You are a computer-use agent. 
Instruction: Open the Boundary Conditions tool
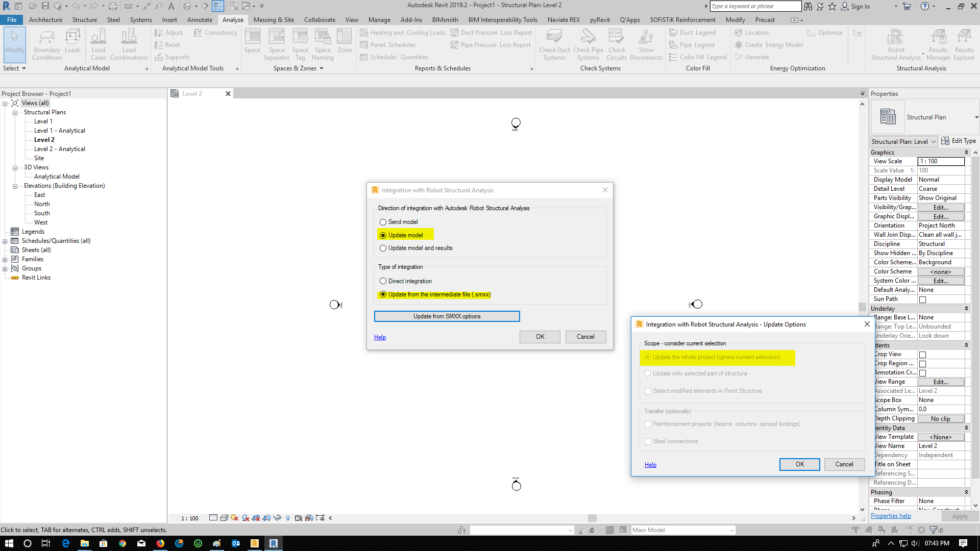coord(46,43)
